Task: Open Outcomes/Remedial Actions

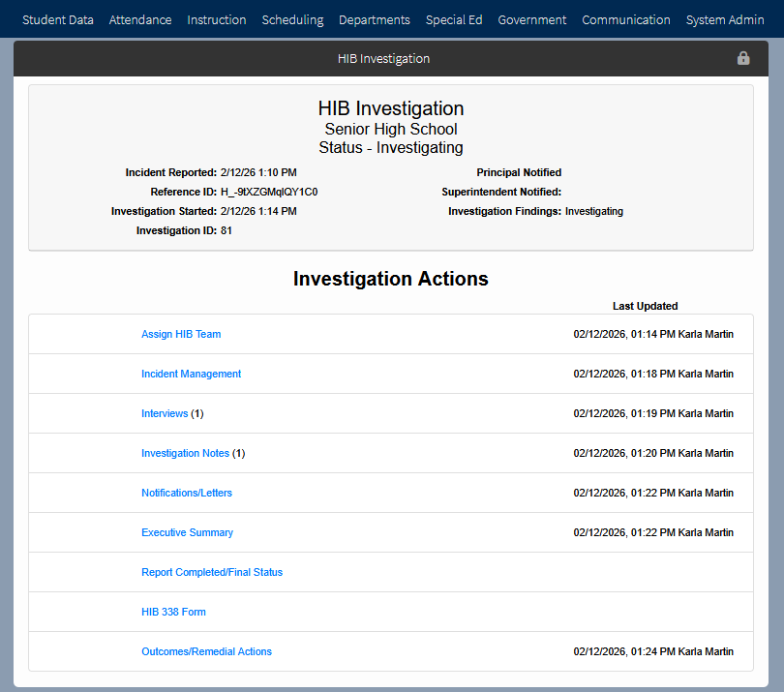Action: point(206,651)
